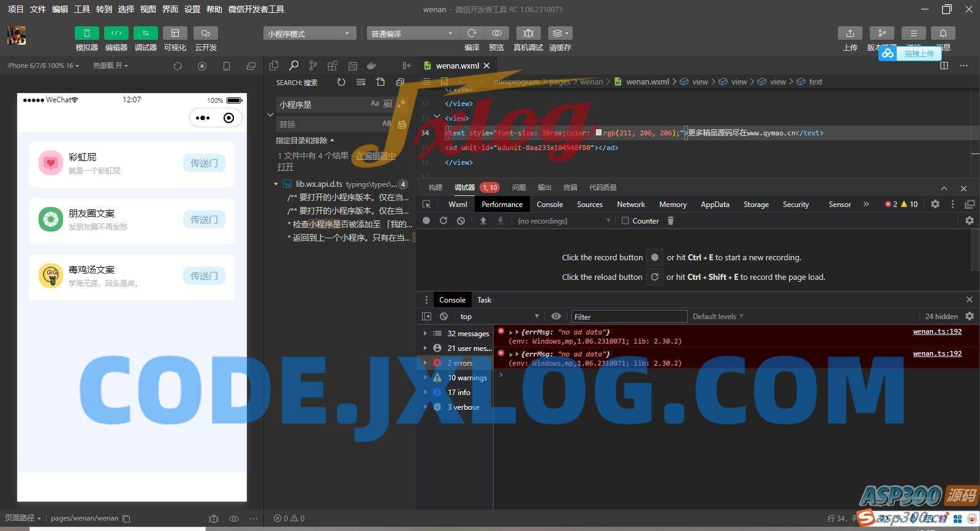Open the 小程序模式 mode dropdown
The image size is (980, 531).
309,34
